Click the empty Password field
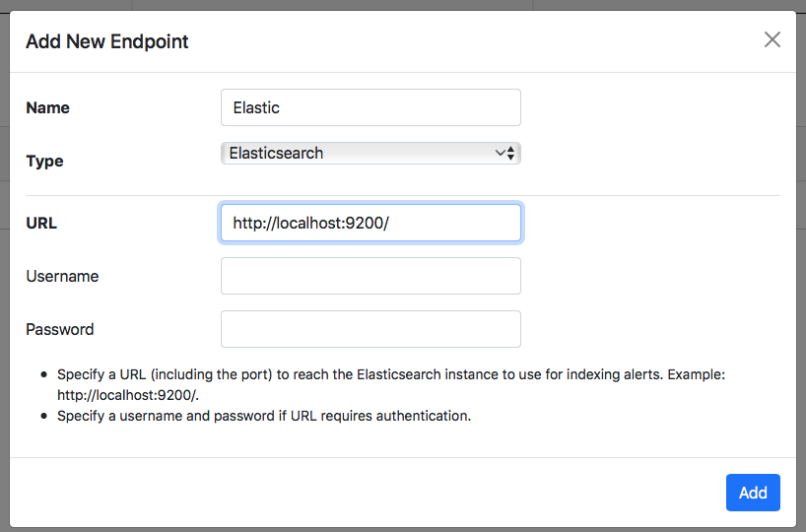Viewport: 806px width, 532px height. [x=370, y=329]
